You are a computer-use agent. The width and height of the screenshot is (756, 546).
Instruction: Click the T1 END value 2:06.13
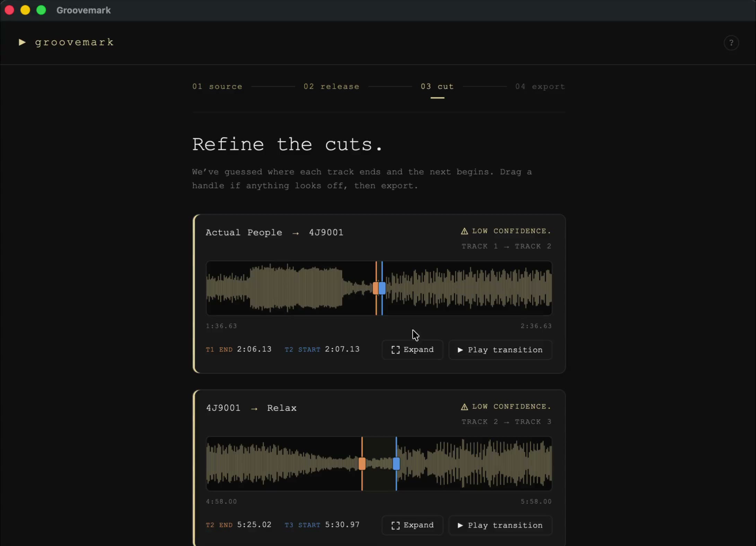point(254,349)
